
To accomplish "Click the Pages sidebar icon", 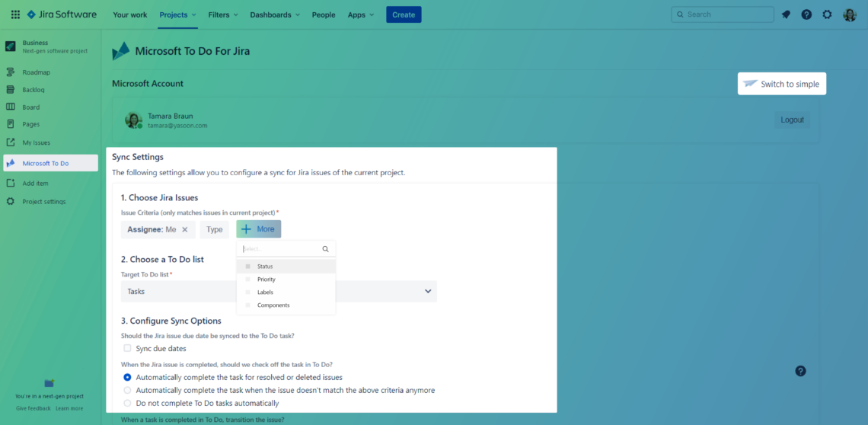I will (x=11, y=124).
